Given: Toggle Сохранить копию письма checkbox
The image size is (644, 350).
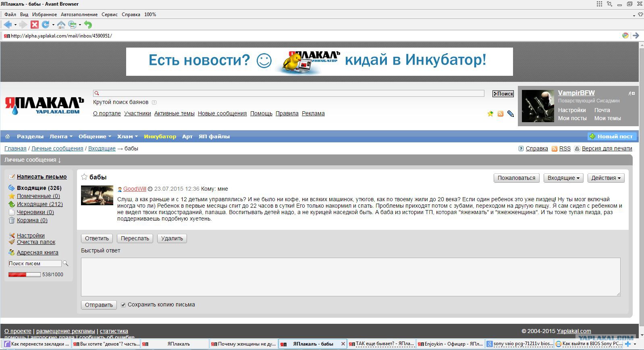Looking at the screenshot, I should click(123, 305).
